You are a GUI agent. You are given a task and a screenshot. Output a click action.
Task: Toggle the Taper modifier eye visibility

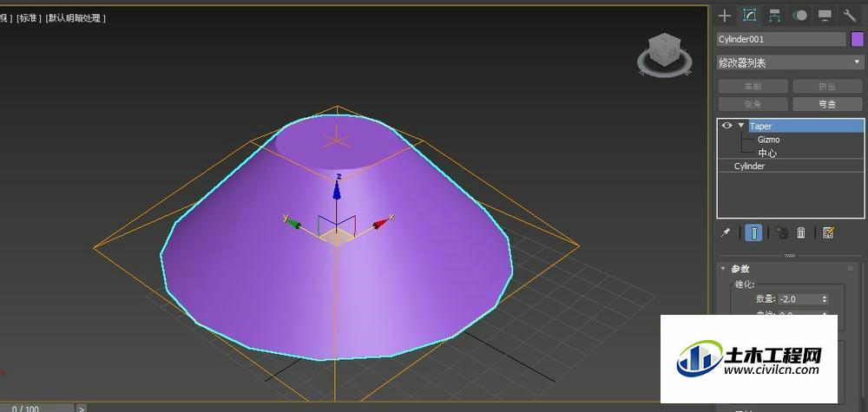pyautogui.click(x=727, y=126)
